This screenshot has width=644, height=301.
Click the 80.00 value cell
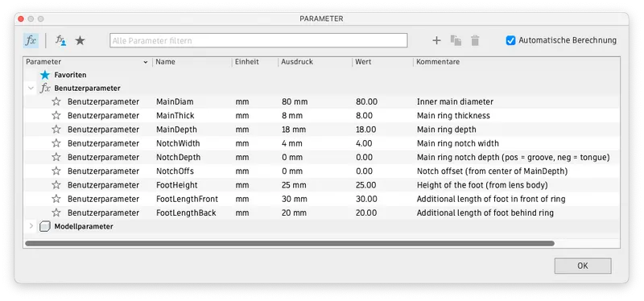366,101
